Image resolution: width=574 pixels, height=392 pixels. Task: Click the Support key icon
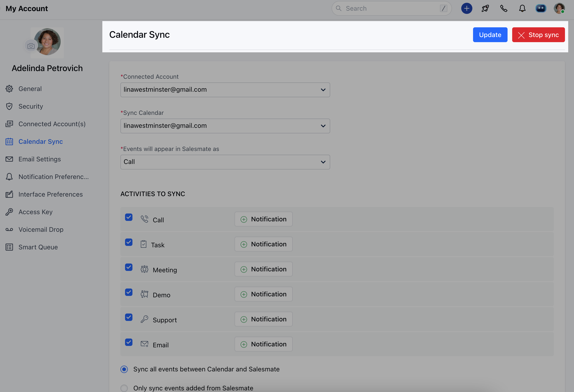(x=144, y=319)
